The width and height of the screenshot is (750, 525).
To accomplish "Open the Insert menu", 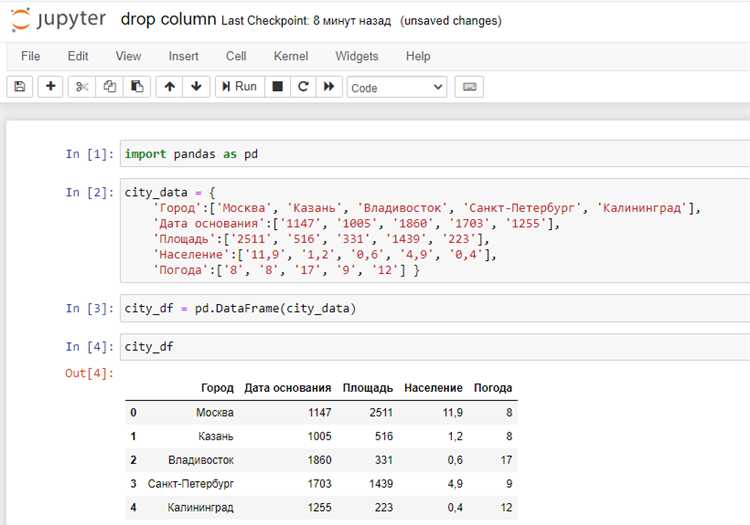I will click(183, 56).
